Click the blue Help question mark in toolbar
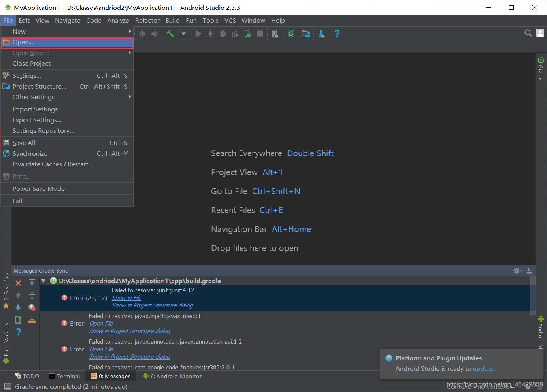This screenshot has width=547, height=392. click(x=337, y=34)
